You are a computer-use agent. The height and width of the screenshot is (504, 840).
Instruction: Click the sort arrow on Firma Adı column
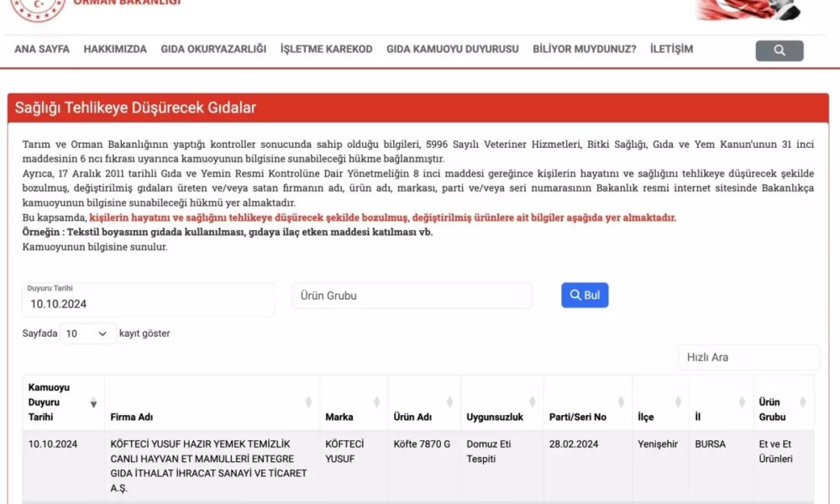[x=310, y=402]
